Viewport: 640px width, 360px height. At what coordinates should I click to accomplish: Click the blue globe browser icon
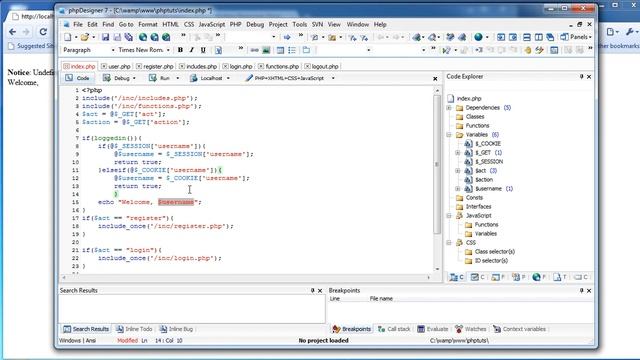coord(478,37)
